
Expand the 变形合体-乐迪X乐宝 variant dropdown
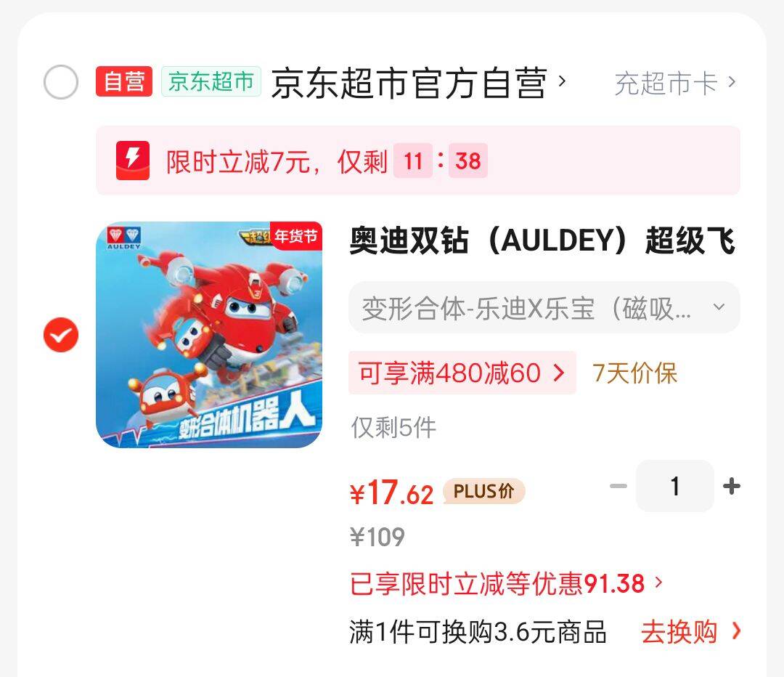pos(544,308)
